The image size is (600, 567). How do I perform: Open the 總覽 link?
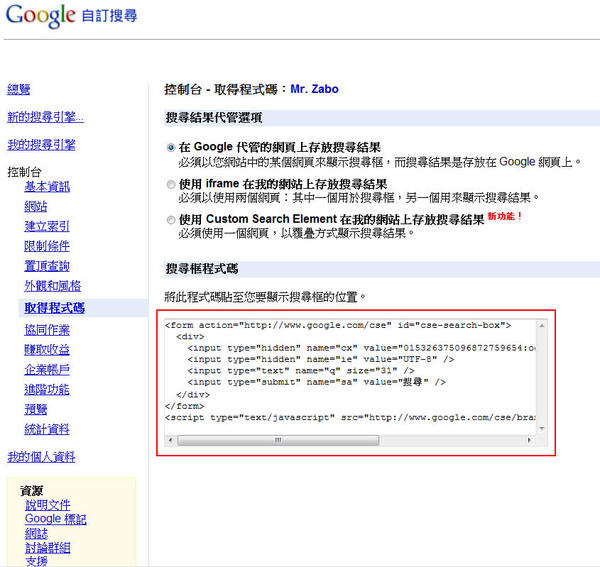[19, 90]
